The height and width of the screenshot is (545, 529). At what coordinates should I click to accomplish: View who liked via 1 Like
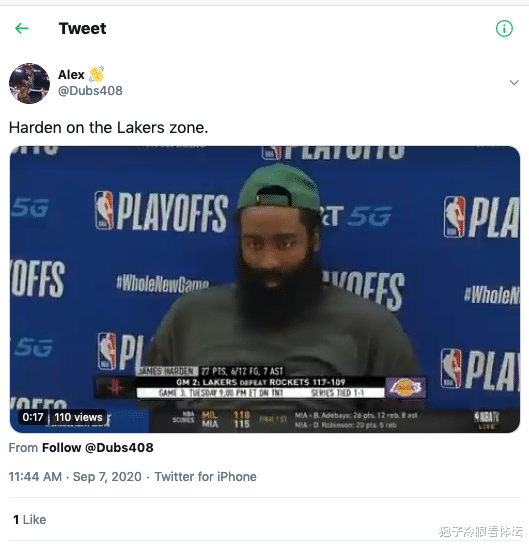(30, 520)
